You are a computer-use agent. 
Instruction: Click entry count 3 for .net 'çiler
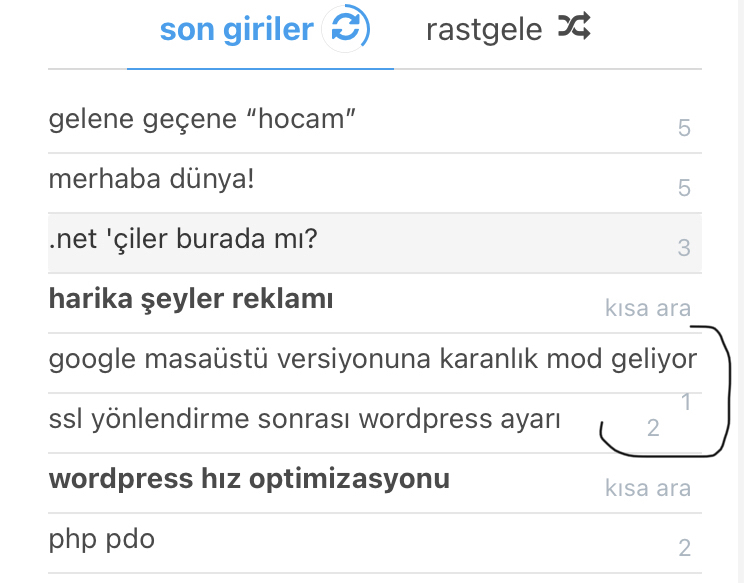(684, 248)
